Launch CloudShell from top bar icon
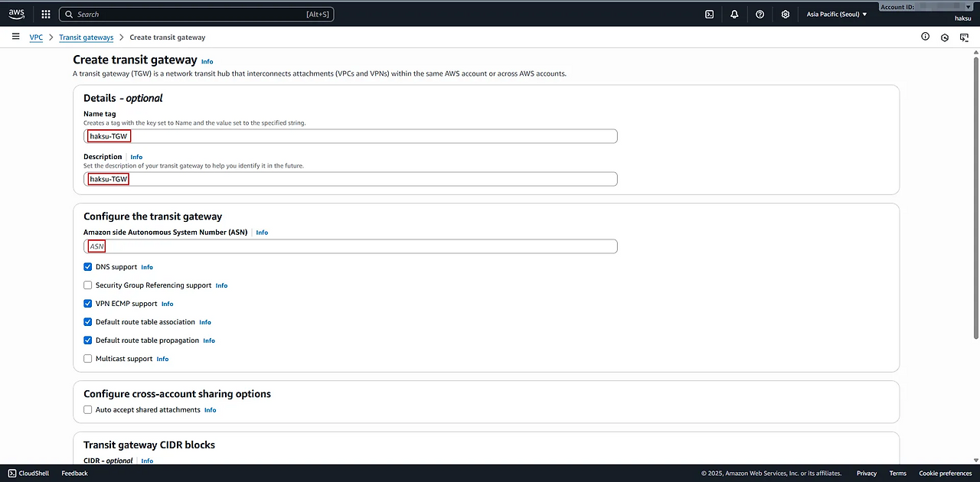This screenshot has height=482, width=980. [x=709, y=14]
